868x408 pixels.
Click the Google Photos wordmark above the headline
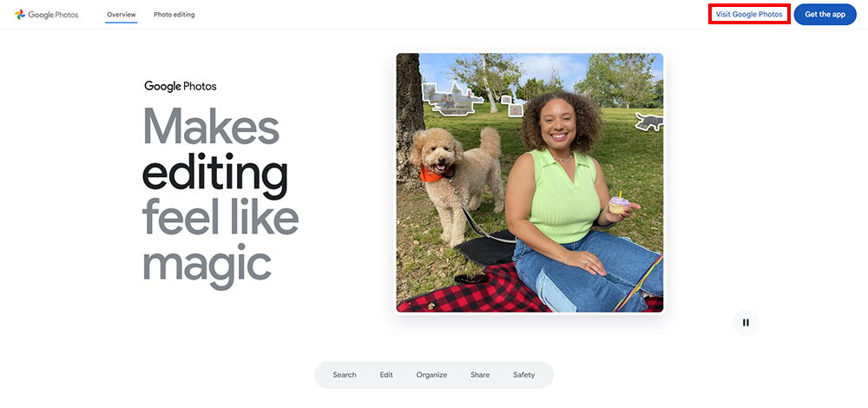pyautogui.click(x=181, y=86)
